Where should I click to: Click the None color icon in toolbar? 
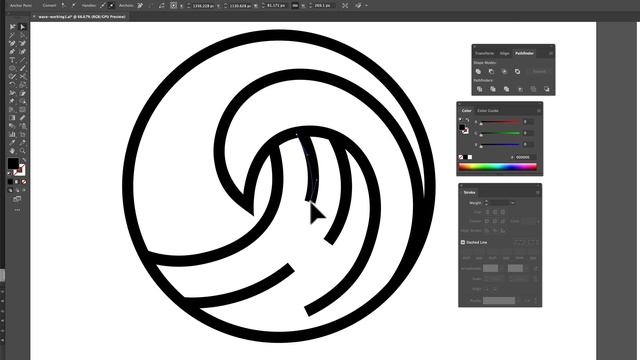point(24,182)
